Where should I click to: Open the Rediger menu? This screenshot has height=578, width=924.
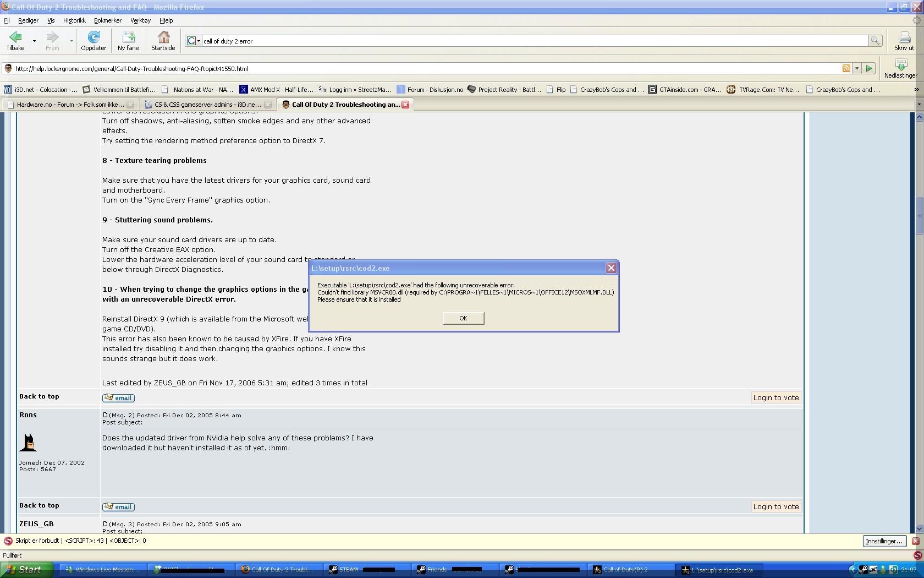[x=28, y=20]
